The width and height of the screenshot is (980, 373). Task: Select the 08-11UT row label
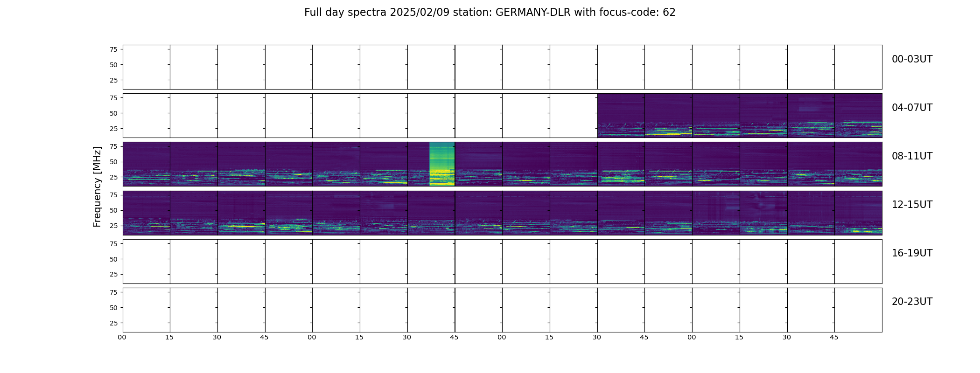point(912,156)
